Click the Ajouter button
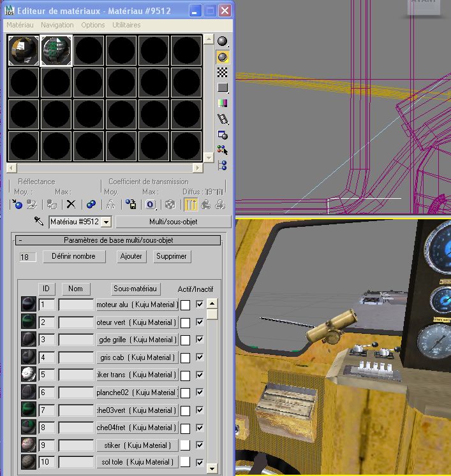The height and width of the screenshot is (476, 451). tap(131, 256)
